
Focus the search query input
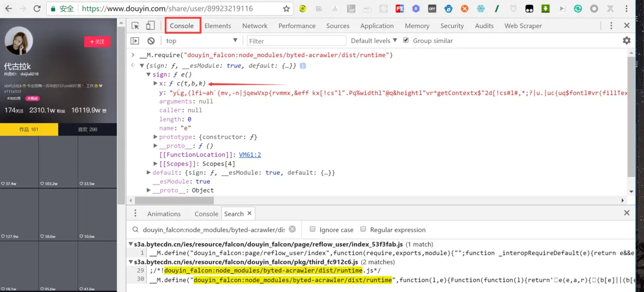[213, 229]
